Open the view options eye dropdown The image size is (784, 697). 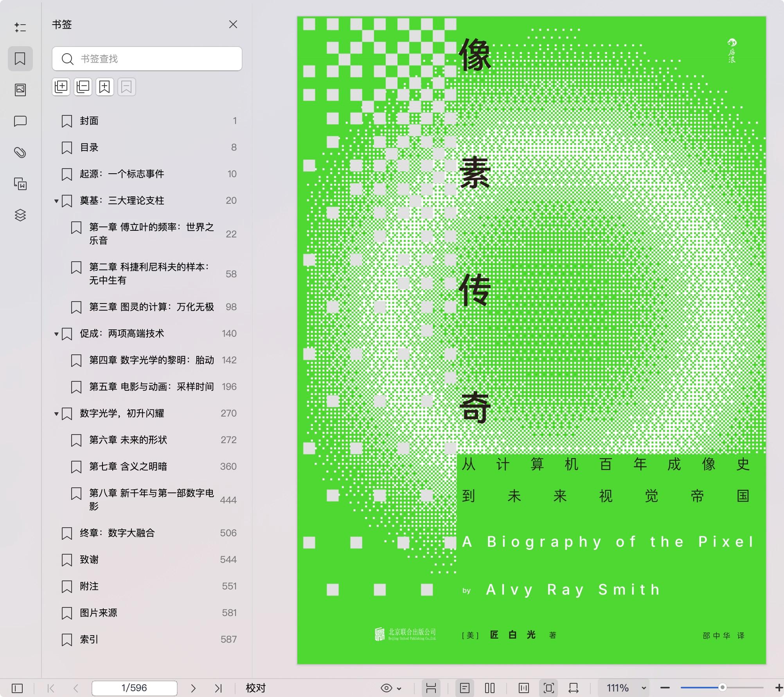coord(389,688)
